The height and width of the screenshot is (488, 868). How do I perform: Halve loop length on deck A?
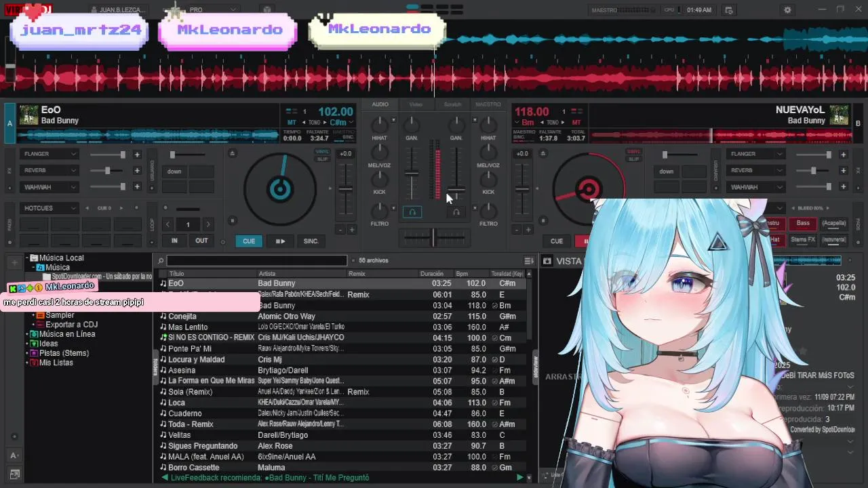167,224
